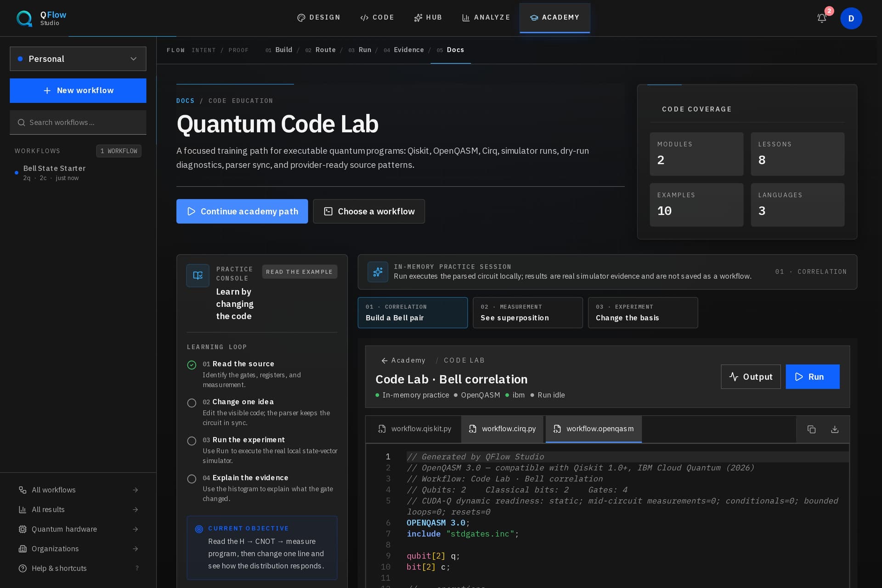The height and width of the screenshot is (588, 882).
Task: Select the Change the basis lesson
Action: pyautogui.click(x=643, y=312)
